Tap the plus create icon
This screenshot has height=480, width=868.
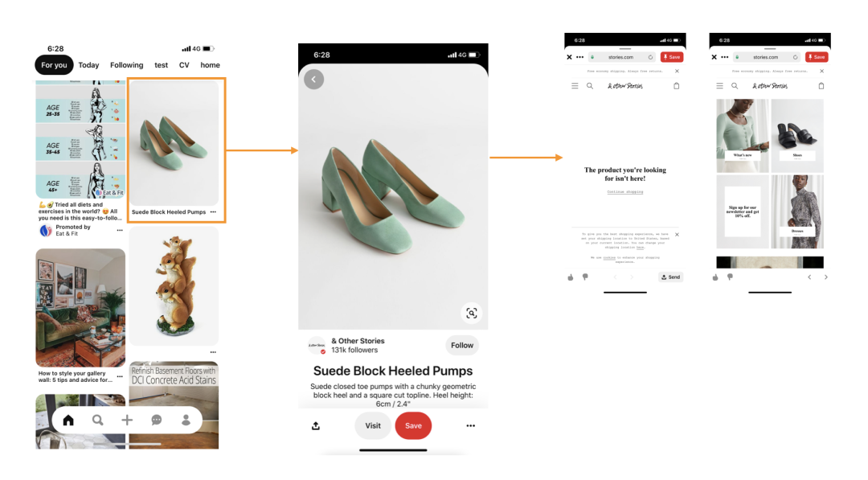coord(127,421)
